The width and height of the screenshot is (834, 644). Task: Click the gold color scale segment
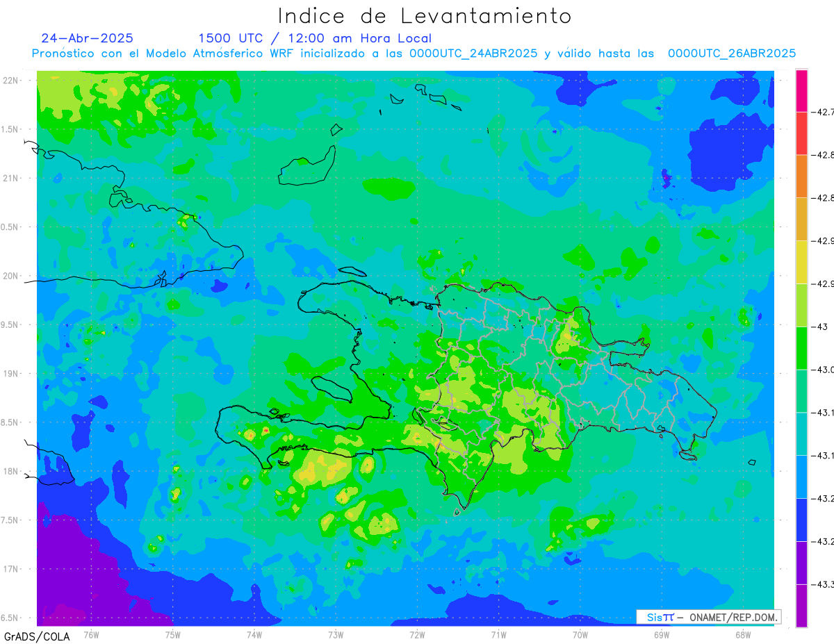[x=801, y=220]
